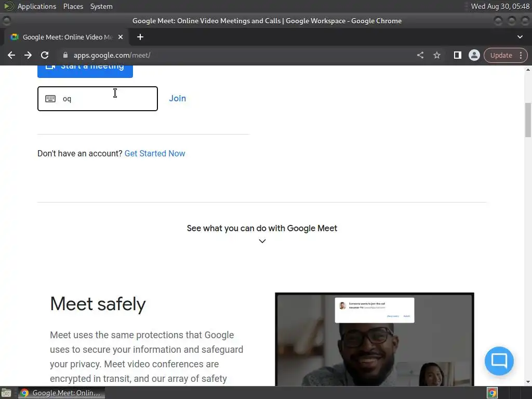Open Chrome's three-dot menu
The image size is (532, 399).
click(x=521, y=55)
